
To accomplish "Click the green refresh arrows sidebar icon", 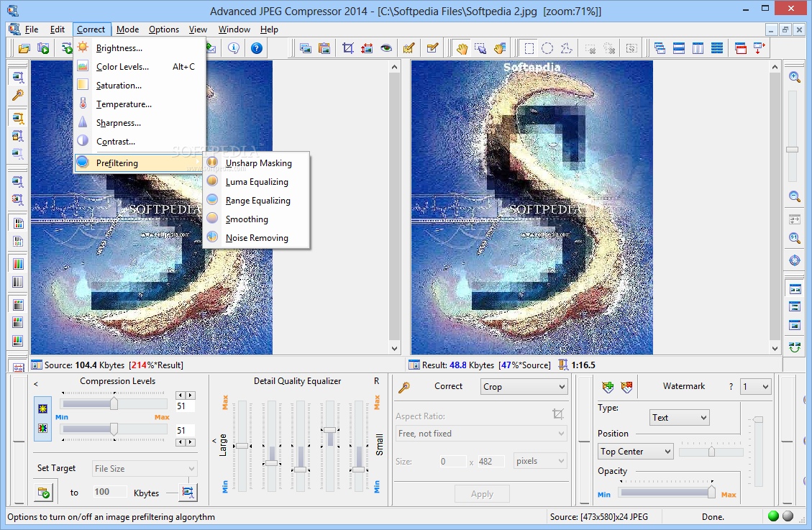I will pos(795,347).
